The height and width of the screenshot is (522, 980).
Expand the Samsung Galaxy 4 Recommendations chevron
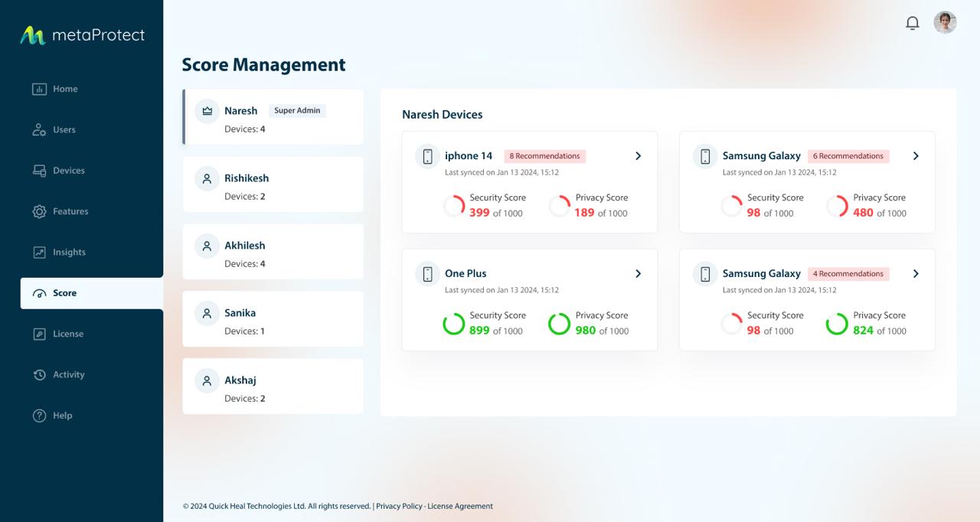916,274
